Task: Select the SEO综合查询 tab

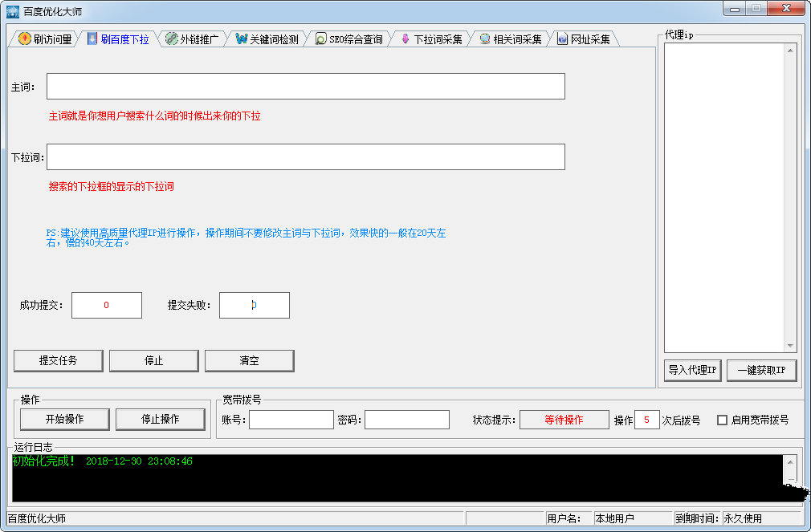Action: [349, 39]
